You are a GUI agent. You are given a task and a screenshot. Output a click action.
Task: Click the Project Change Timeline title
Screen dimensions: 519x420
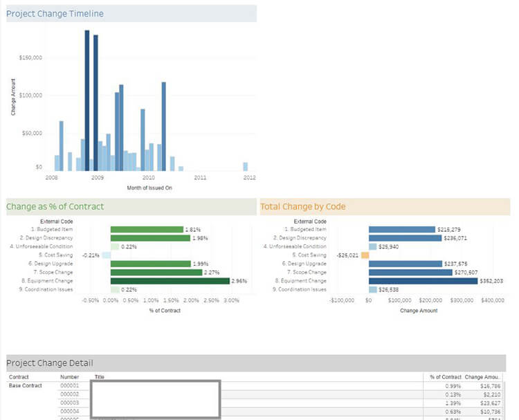click(55, 14)
